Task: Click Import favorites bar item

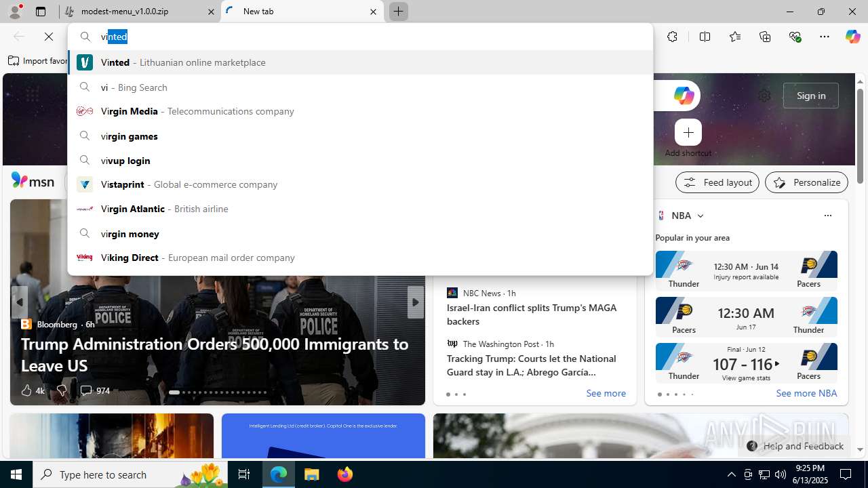Action: [37, 61]
